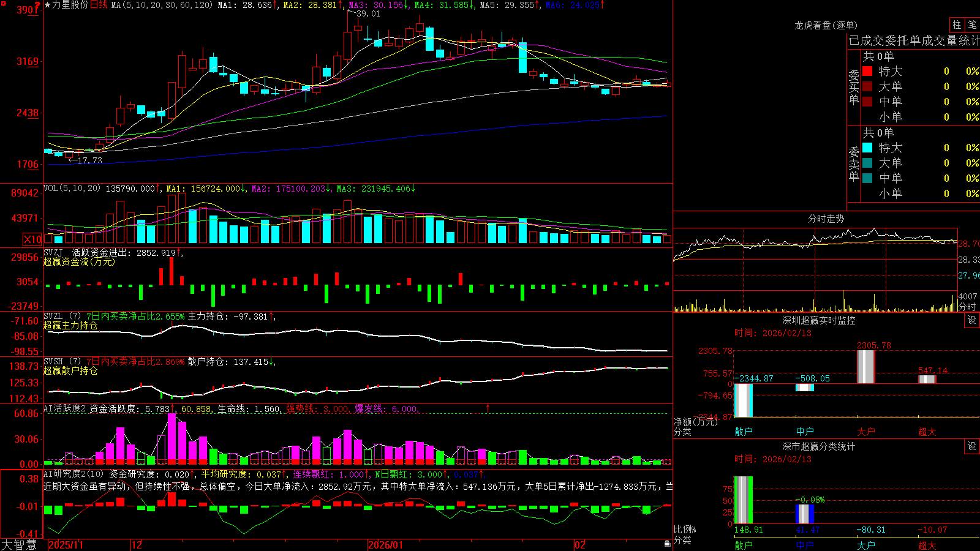Viewport: 980px width, 551px height.
Task: Open MA(5,10,20,30,60,120) indicator parameters
Action: tap(162, 5)
